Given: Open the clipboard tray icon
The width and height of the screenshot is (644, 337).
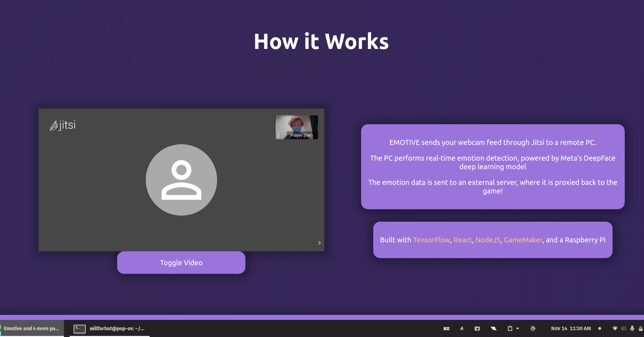Looking at the screenshot, I should (510, 328).
